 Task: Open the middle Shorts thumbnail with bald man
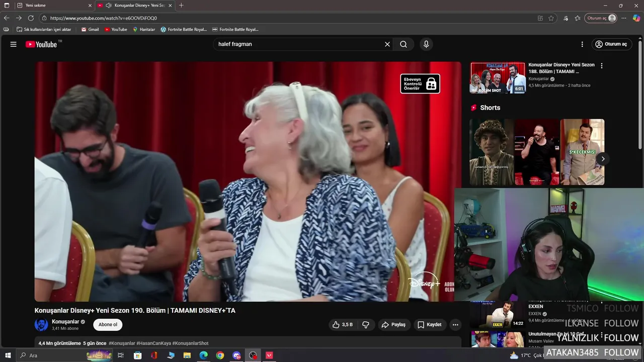pyautogui.click(x=537, y=152)
